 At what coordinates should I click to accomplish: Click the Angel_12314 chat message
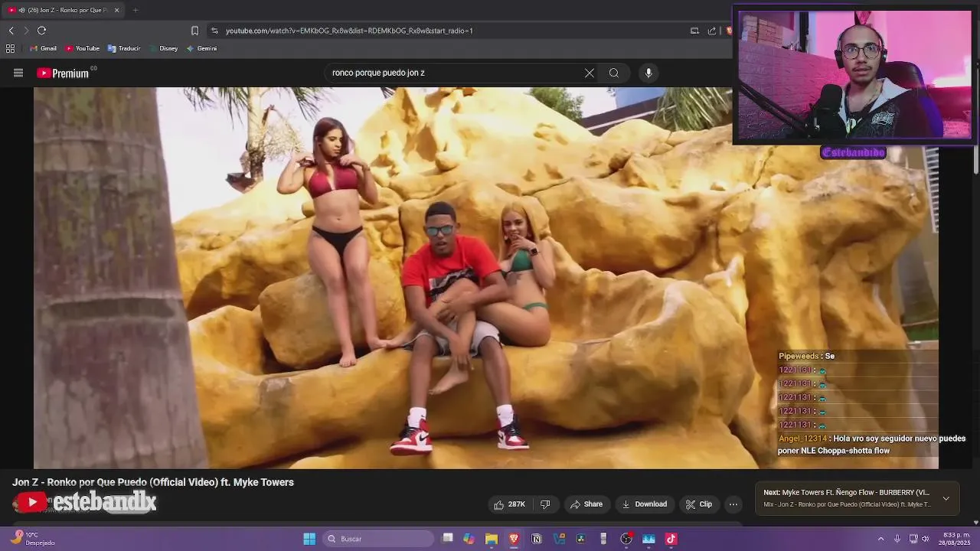(x=872, y=445)
